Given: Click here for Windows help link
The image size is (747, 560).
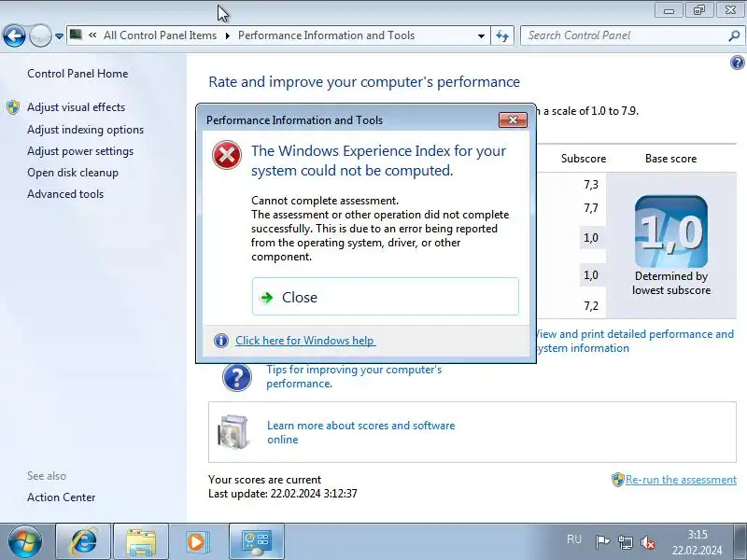Looking at the screenshot, I should 305,341.
